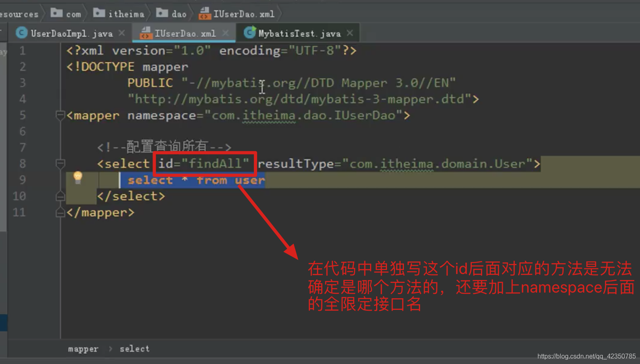Click line number 3 in the gutter
This screenshot has height=364, width=640.
[x=23, y=83]
